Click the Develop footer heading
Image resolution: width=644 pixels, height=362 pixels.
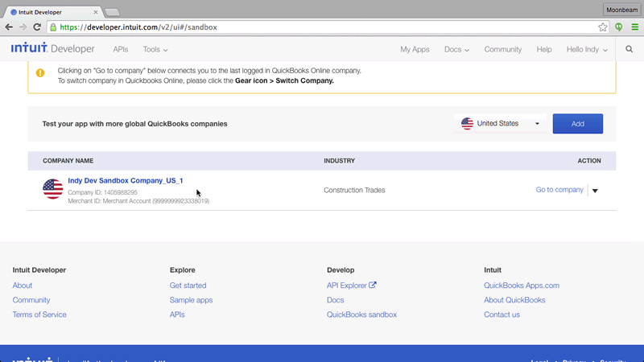click(x=341, y=270)
